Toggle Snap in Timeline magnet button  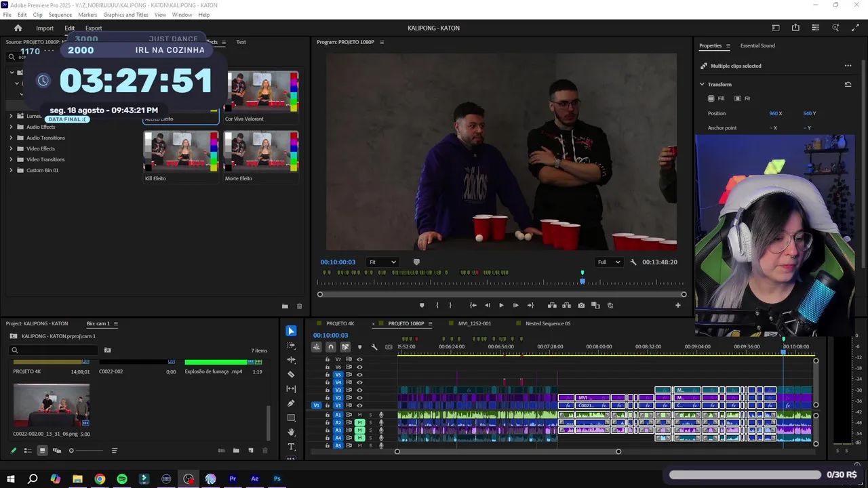pyautogui.click(x=331, y=347)
